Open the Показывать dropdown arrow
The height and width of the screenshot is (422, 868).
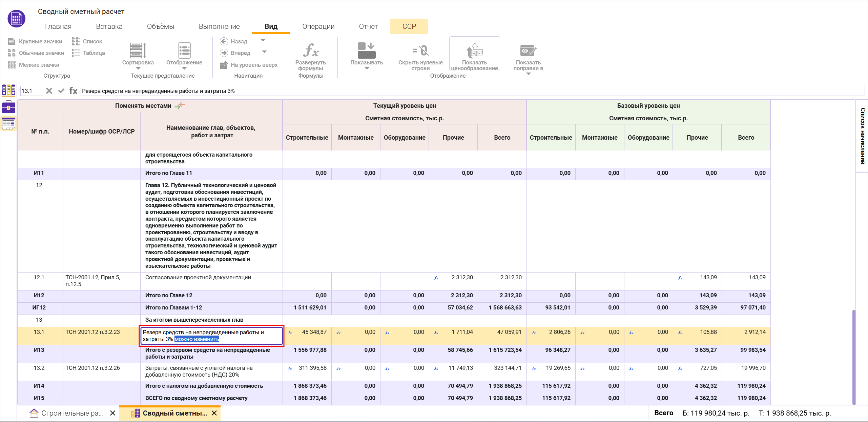coord(367,68)
